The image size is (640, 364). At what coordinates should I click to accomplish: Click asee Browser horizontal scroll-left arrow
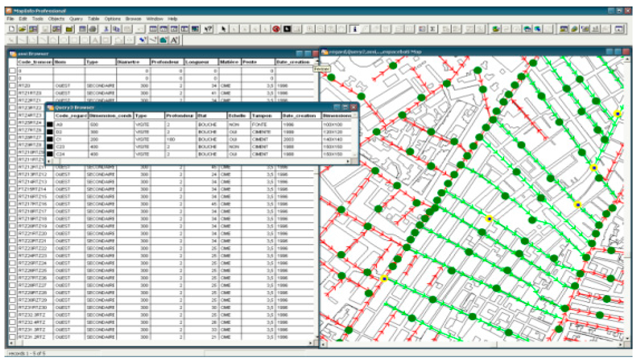pyautogui.click(x=11, y=343)
